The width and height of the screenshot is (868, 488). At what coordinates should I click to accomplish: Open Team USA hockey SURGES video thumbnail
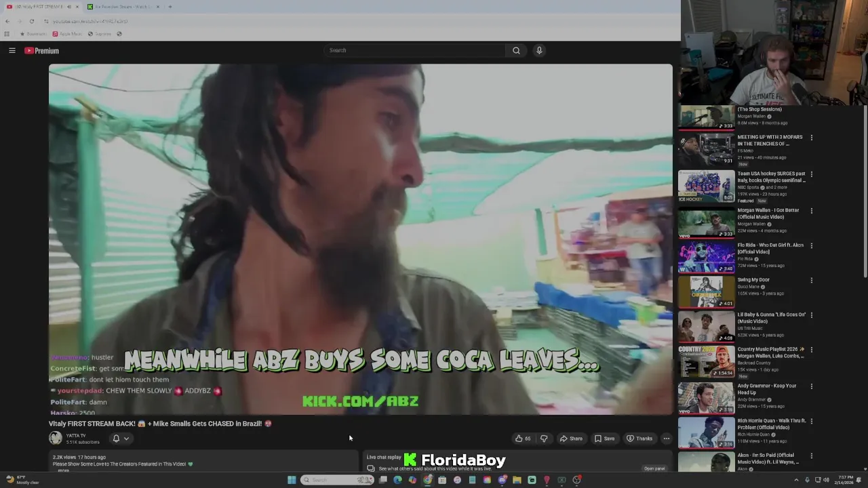pyautogui.click(x=707, y=186)
